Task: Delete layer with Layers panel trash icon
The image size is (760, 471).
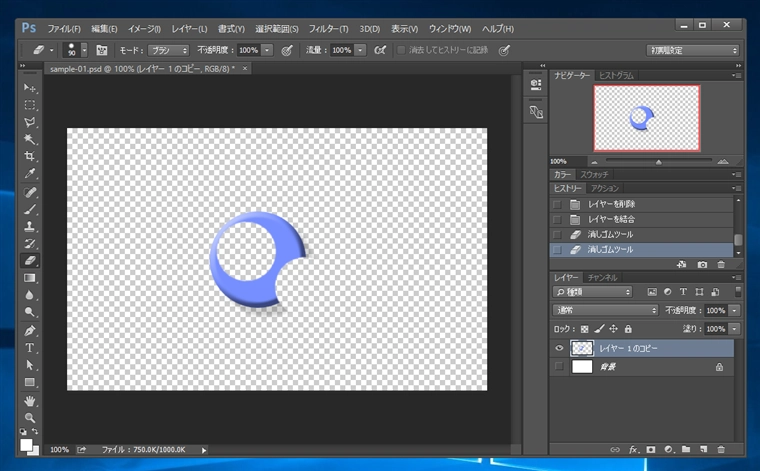Action: tap(721, 450)
